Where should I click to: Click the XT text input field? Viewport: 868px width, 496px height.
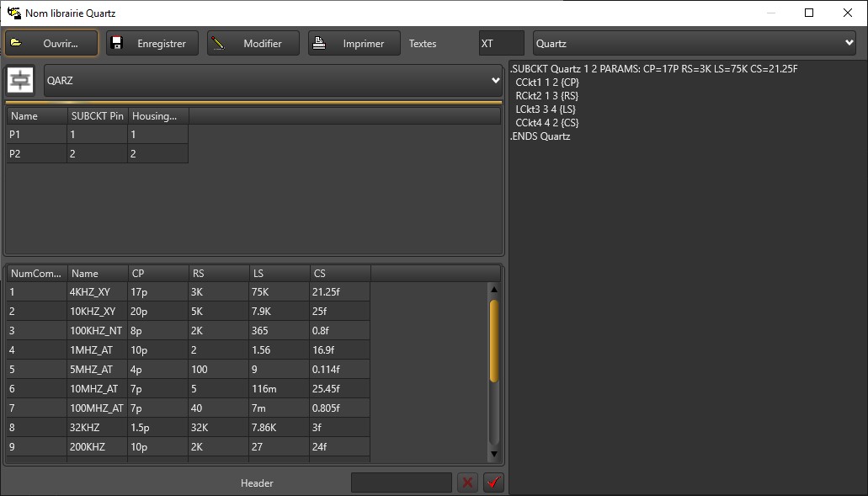[501, 44]
